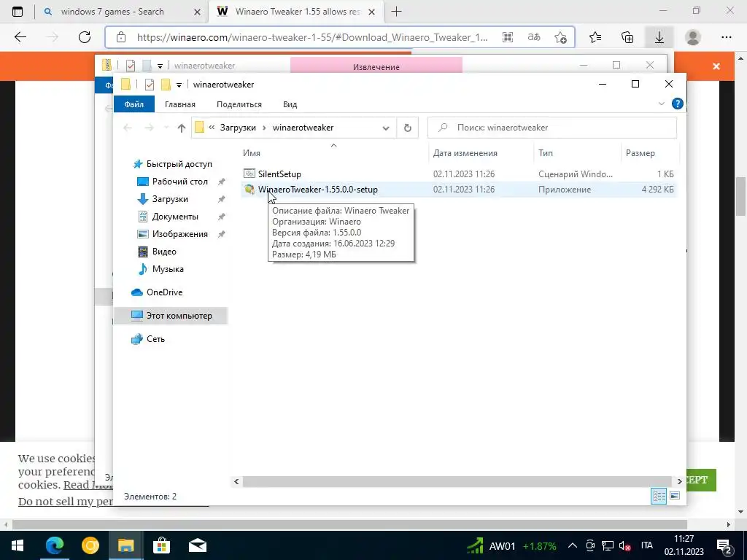Open Документы in navigation pane
Viewport: 747px width, 560px height.
[175, 217]
